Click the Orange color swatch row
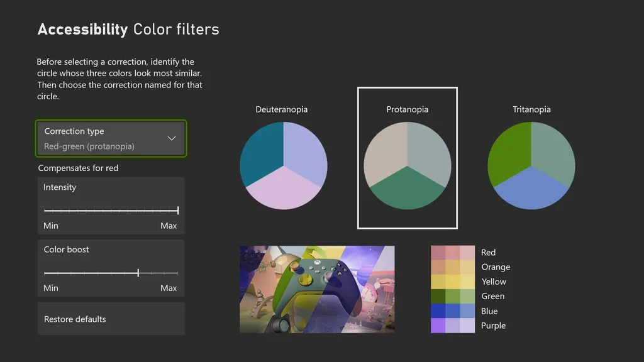This screenshot has width=644, height=362. coord(453,267)
